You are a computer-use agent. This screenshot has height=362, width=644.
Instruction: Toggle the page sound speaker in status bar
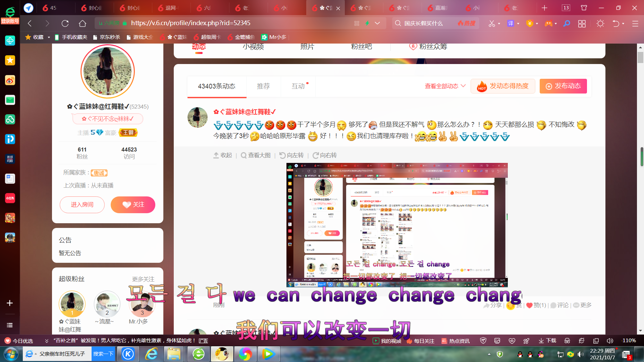[x=610, y=341]
